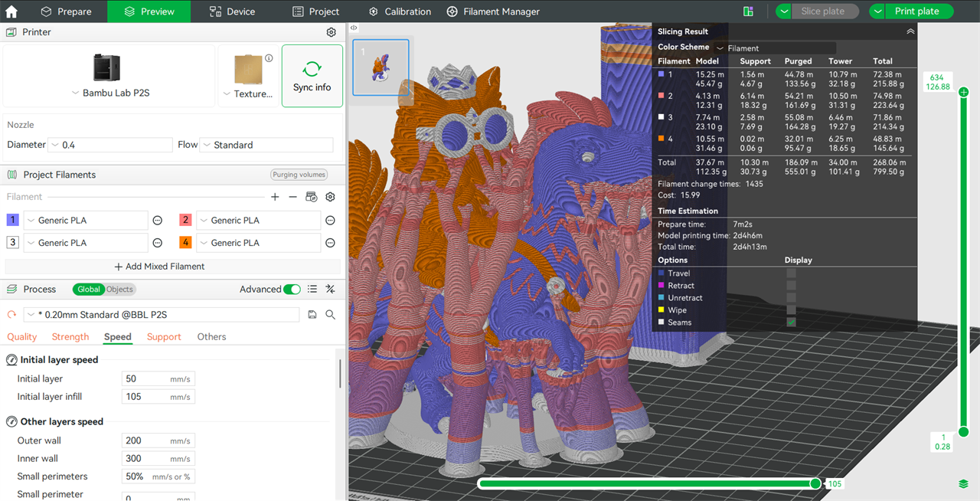The image size is (980, 501).
Task: Open filament 2 Generic PLA dropdown
Action: [259, 221]
